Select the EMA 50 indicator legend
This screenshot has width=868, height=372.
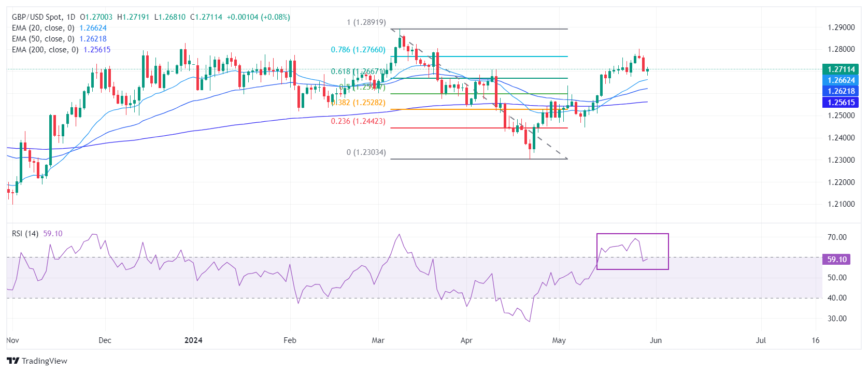43,39
